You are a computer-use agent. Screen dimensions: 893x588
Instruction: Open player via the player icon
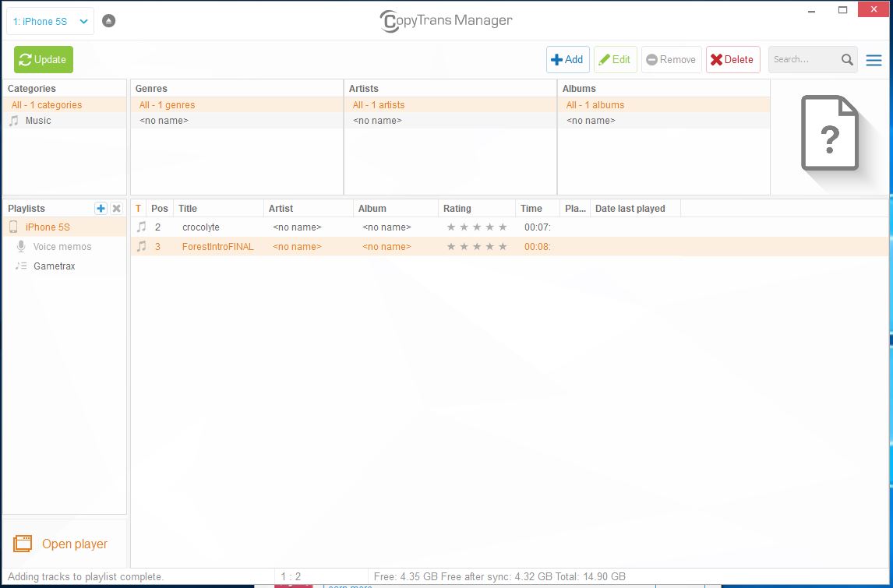(23, 544)
